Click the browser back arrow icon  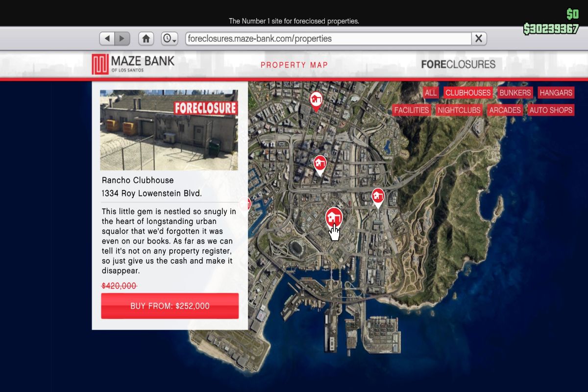[108, 38]
